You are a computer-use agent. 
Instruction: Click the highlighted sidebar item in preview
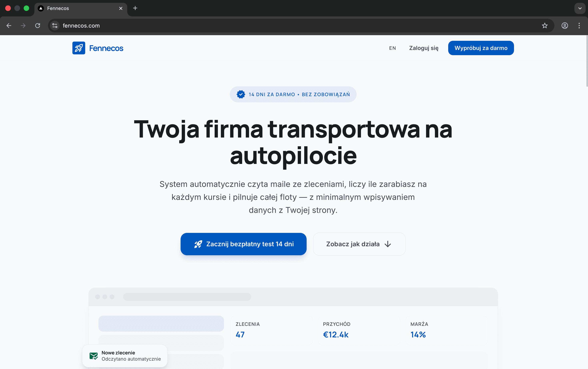161,324
